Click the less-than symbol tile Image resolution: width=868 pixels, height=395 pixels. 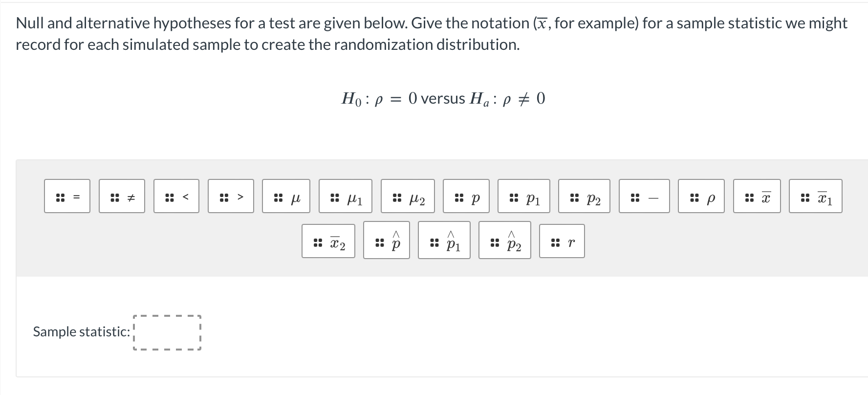click(176, 196)
